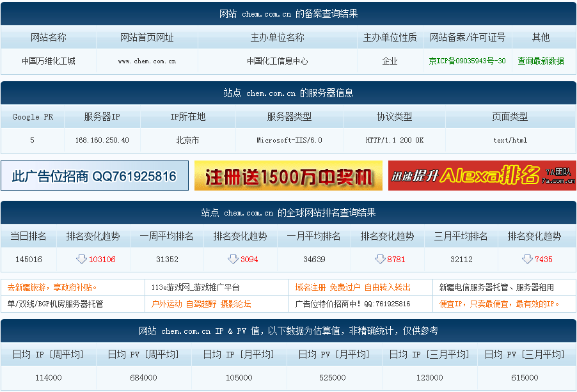Open the 京ICP备09035943号-30 license link

pos(467,61)
